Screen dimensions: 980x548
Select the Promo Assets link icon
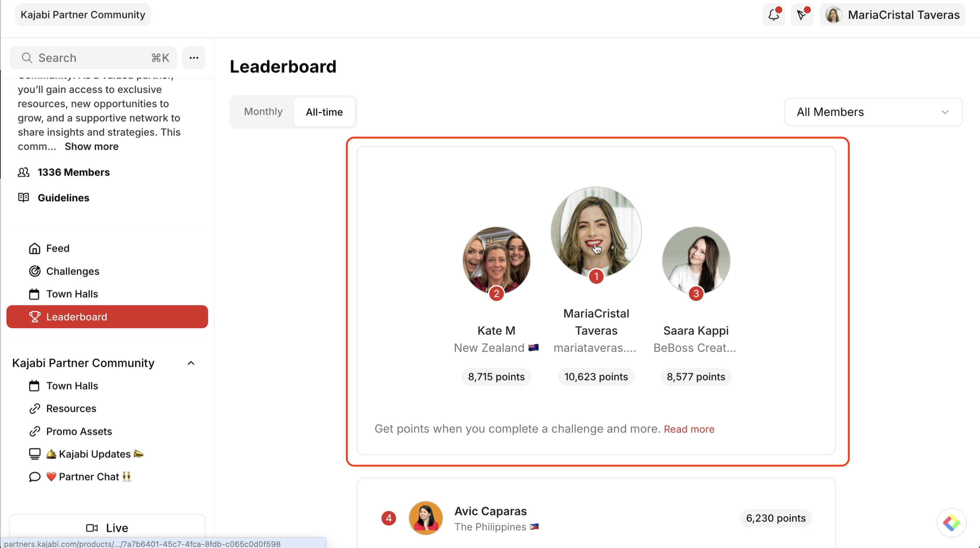pos(35,431)
